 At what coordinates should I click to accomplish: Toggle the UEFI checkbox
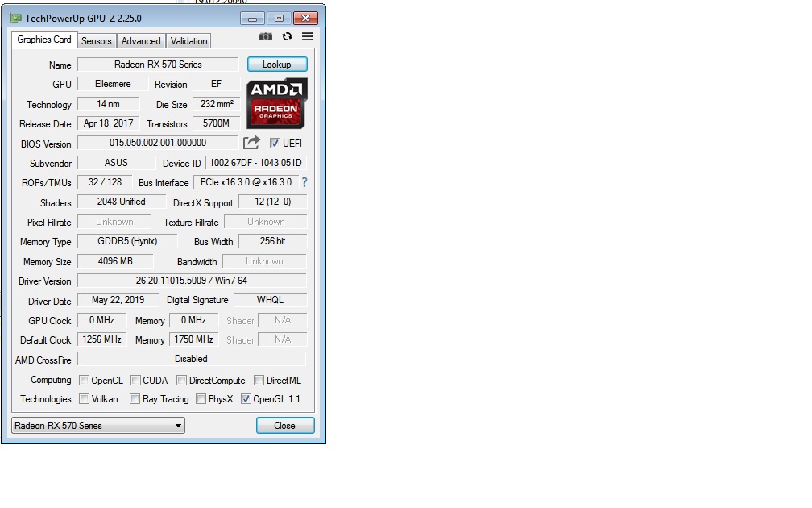tap(275, 143)
